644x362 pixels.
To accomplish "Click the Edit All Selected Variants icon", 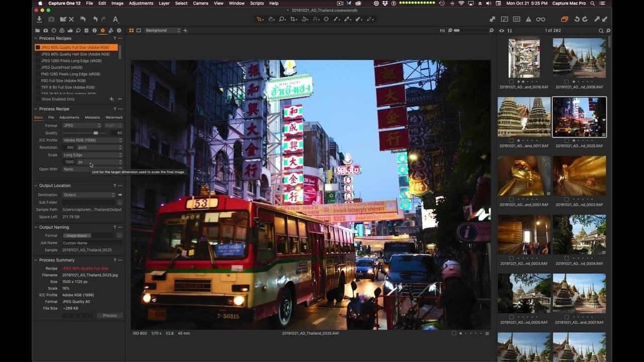I will [x=565, y=19].
